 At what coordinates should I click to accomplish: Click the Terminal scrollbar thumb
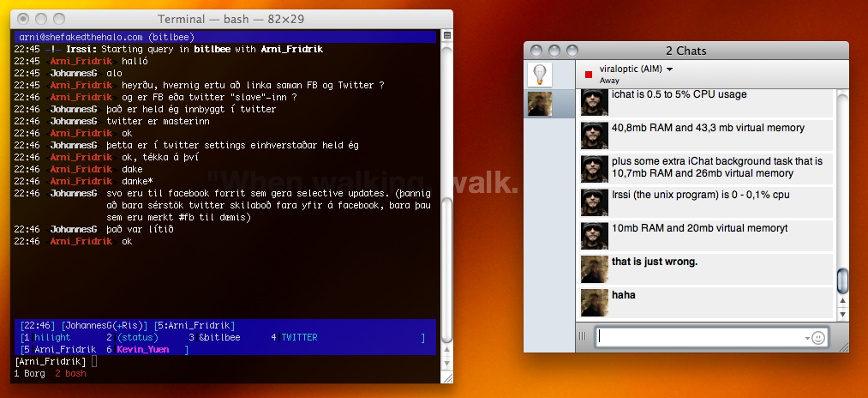coord(447,270)
